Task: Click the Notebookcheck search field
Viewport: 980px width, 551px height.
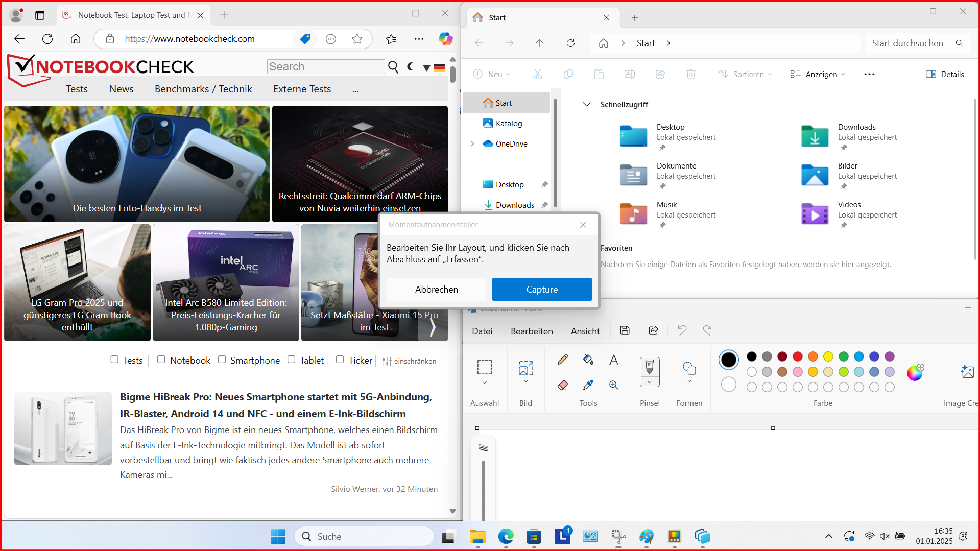Action: coord(326,66)
